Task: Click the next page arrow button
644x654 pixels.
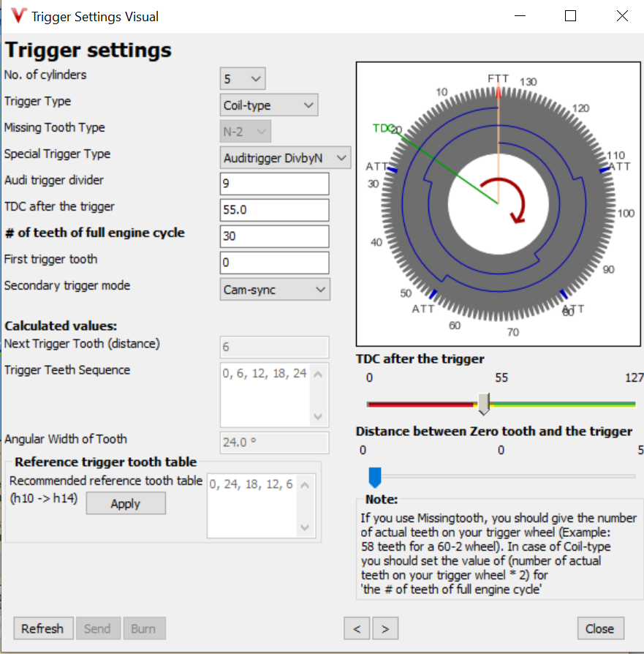Action: [385, 628]
